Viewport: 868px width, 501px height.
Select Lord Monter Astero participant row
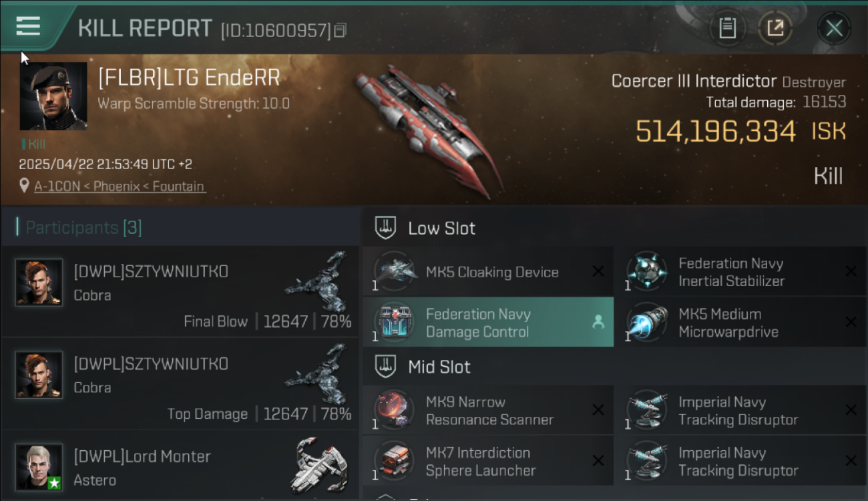click(180, 468)
